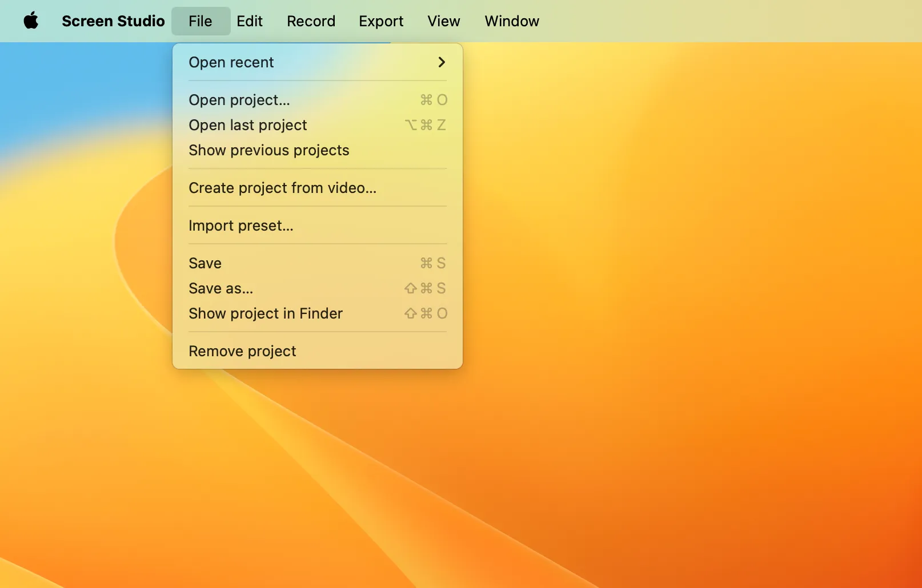Image resolution: width=922 pixels, height=588 pixels.
Task: Click the Screen Studio app menu
Action: coord(113,21)
